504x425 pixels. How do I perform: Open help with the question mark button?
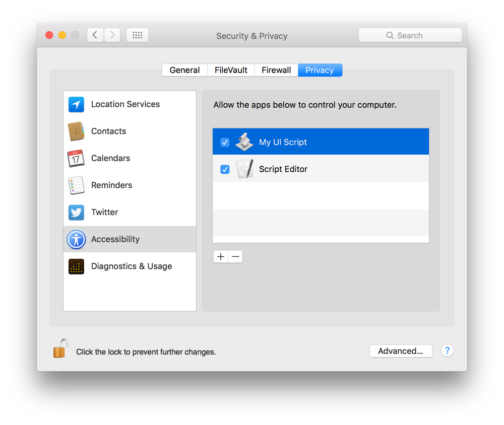click(447, 351)
